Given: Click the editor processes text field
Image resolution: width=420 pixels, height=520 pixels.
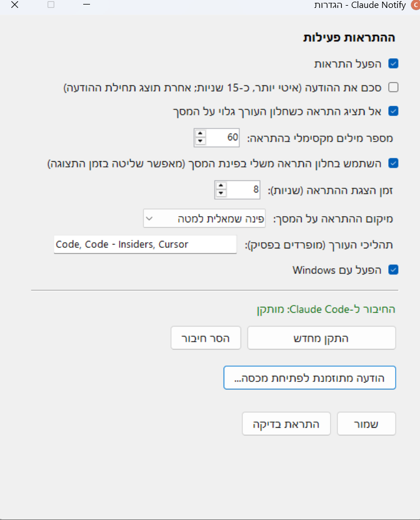Looking at the screenshot, I should coord(145,244).
